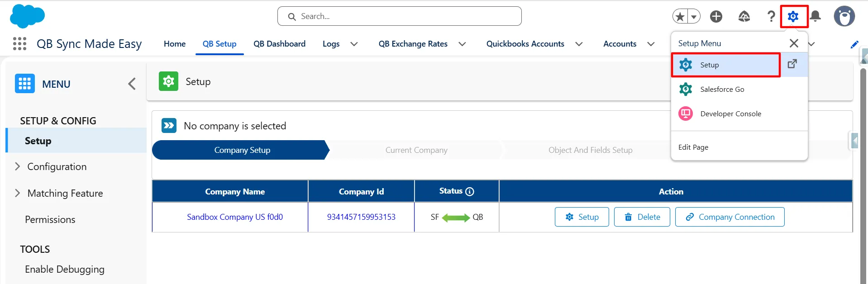Click the Search input field

point(399,16)
